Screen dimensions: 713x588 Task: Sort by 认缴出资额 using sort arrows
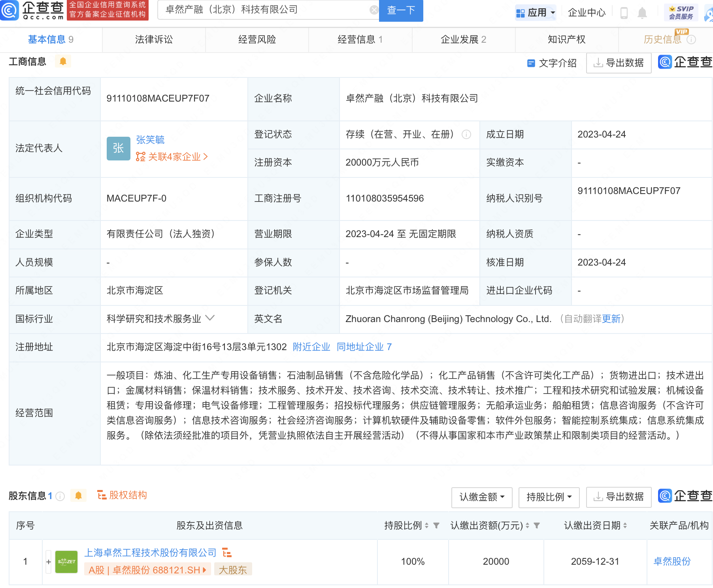527,526
